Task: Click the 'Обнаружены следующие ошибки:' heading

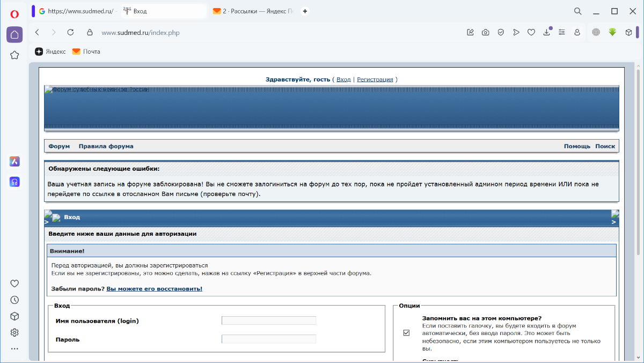Action: pyautogui.click(x=104, y=169)
